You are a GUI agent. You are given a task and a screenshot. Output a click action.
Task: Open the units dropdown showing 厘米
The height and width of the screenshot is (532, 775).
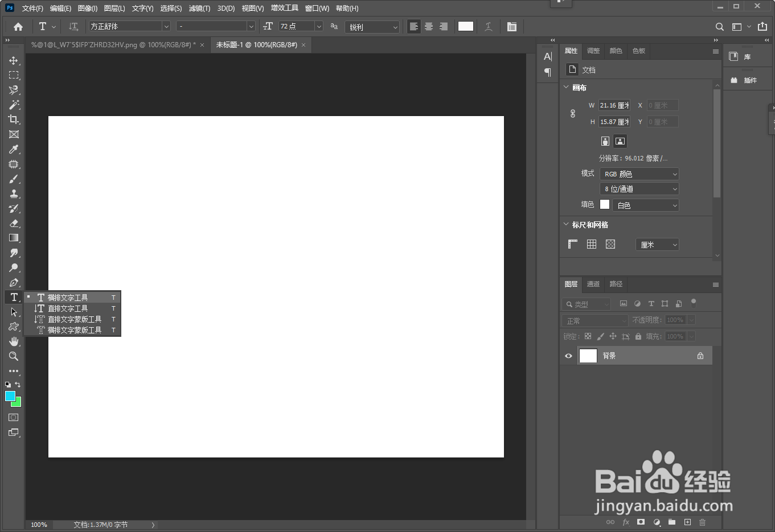pos(657,244)
